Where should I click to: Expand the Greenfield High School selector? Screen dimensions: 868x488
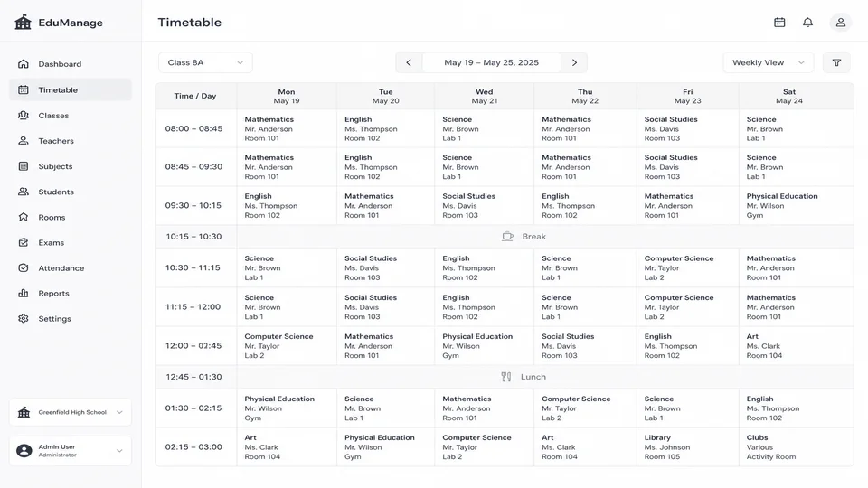pyautogui.click(x=71, y=412)
